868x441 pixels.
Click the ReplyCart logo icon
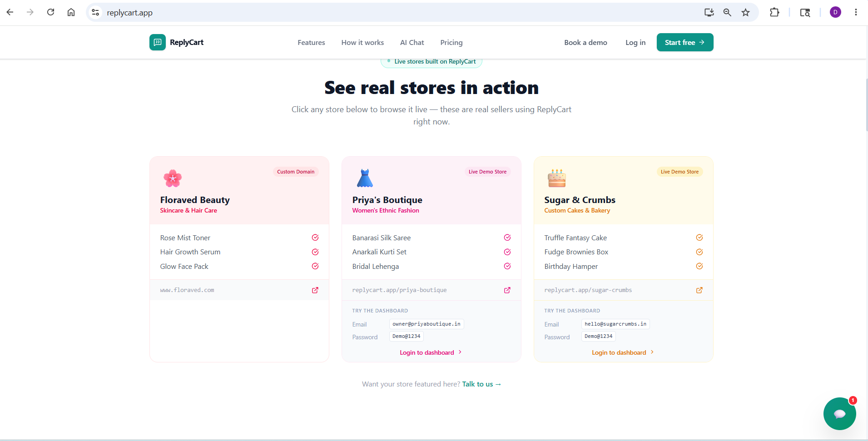click(158, 42)
